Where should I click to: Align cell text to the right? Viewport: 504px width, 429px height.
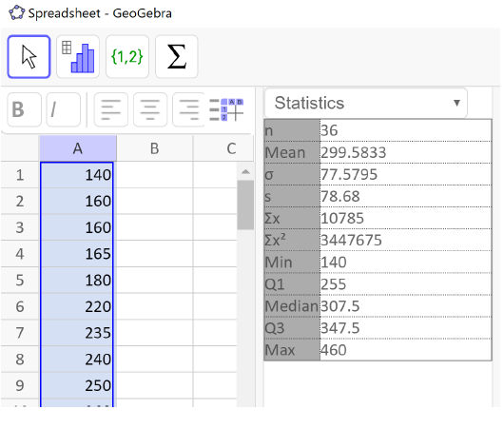[188, 109]
